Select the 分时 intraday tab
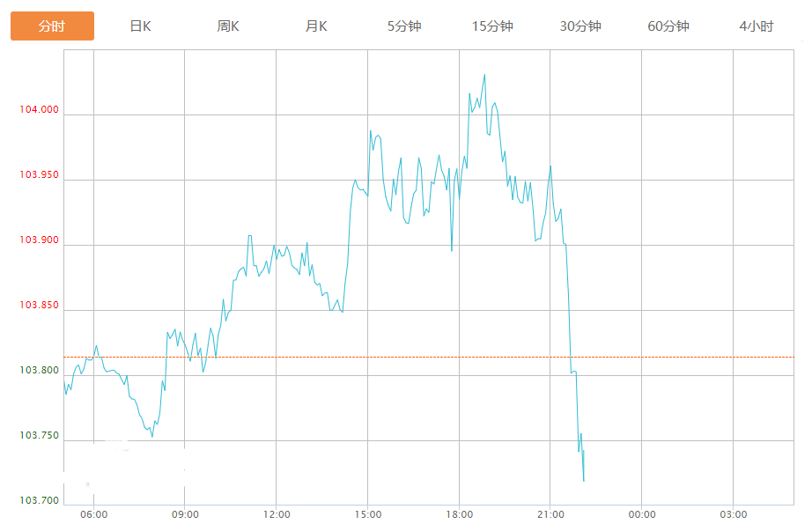 pyautogui.click(x=52, y=26)
